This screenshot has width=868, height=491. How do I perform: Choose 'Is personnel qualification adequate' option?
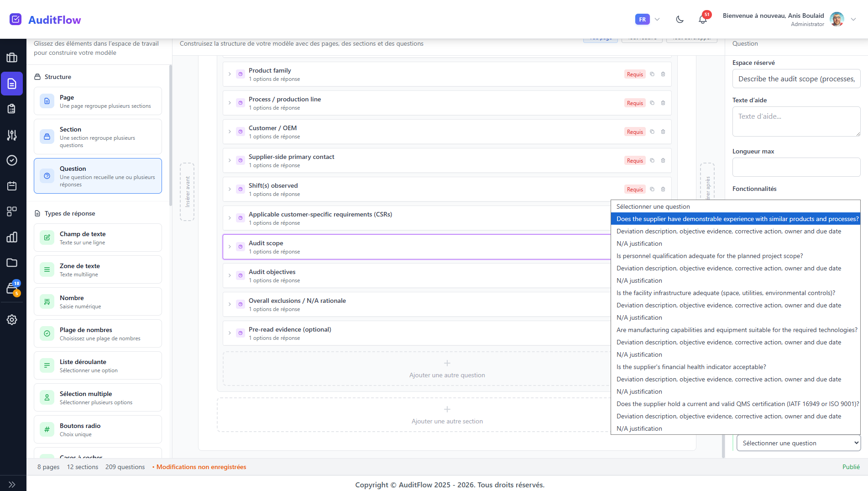[736, 256]
